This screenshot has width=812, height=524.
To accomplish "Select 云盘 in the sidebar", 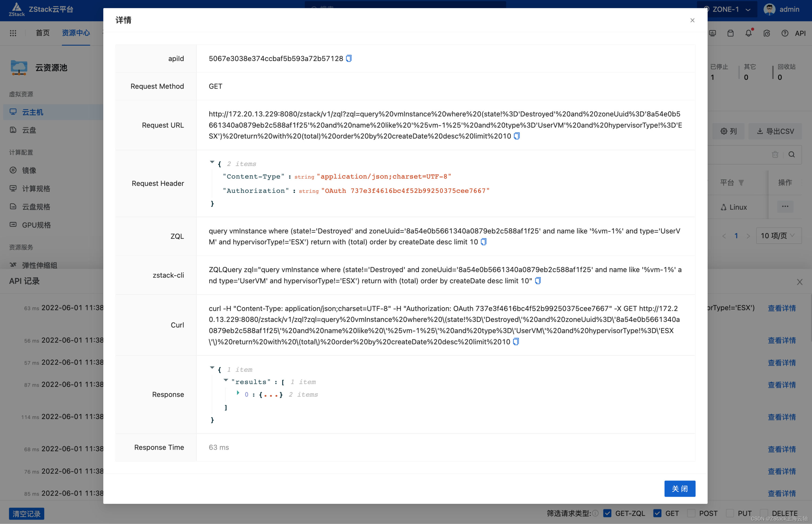I will point(29,130).
